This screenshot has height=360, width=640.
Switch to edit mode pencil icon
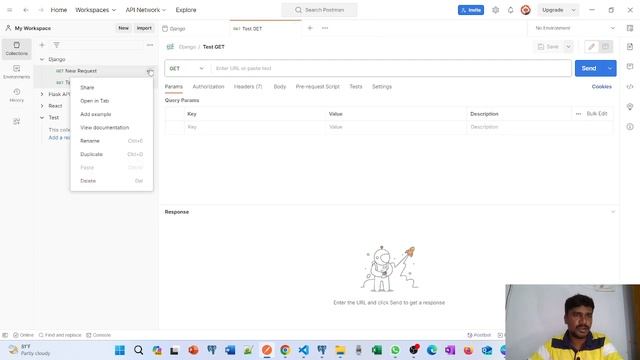point(591,47)
